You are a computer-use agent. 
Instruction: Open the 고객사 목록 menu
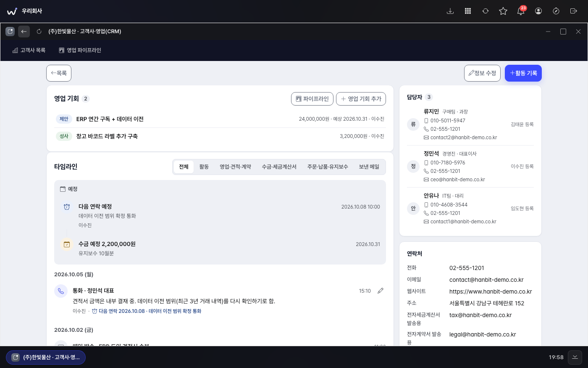coord(29,50)
